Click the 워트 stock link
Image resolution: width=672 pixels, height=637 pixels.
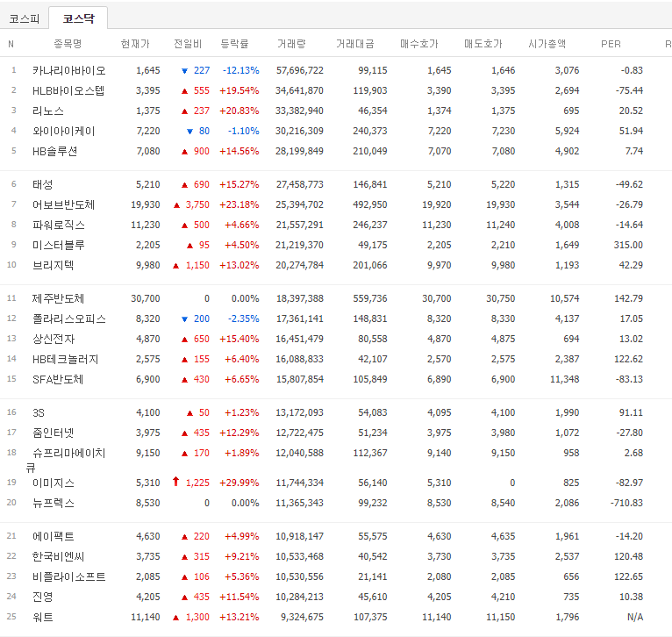point(42,617)
